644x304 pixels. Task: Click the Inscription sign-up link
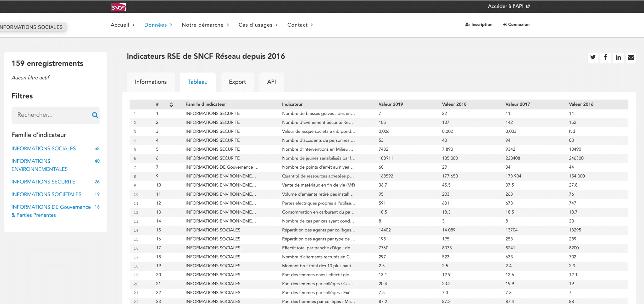pos(479,24)
